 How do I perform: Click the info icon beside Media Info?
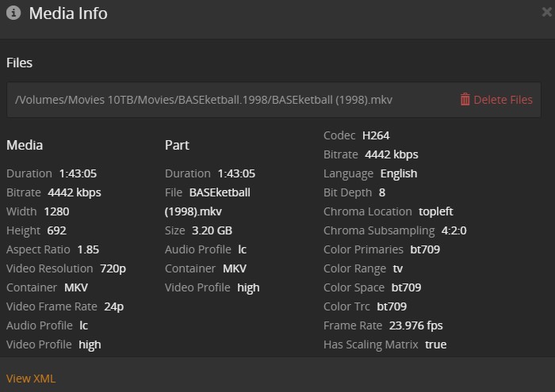[13, 13]
